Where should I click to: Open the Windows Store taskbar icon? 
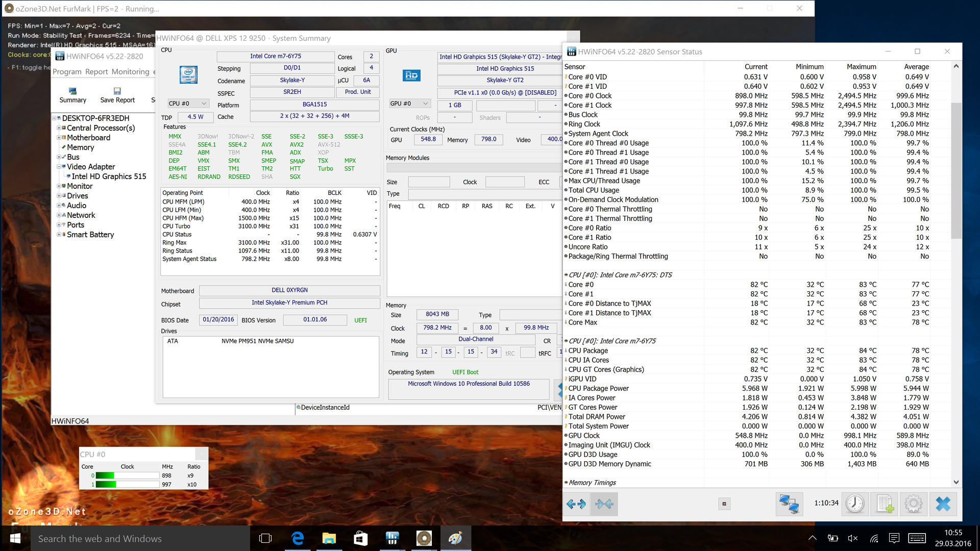[361, 538]
